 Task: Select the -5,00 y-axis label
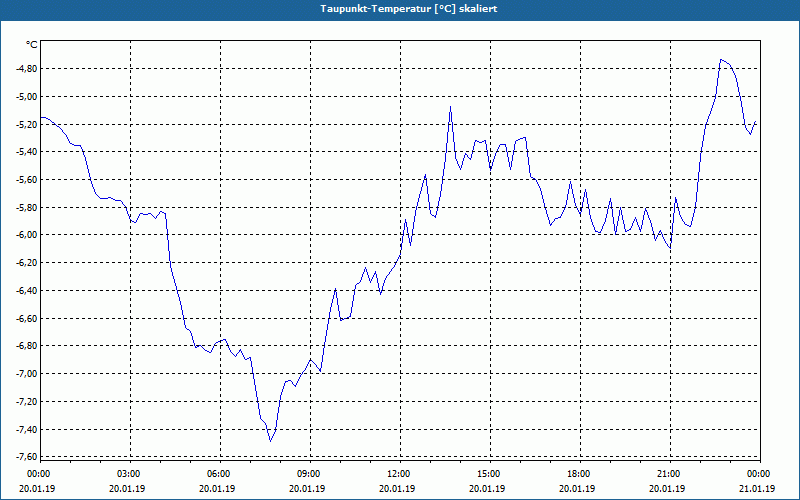[x=27, y=96]
